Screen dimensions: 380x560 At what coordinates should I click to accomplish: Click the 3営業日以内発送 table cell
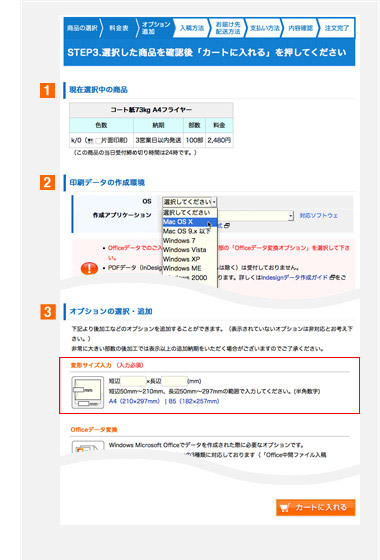(x=158, y=140)
